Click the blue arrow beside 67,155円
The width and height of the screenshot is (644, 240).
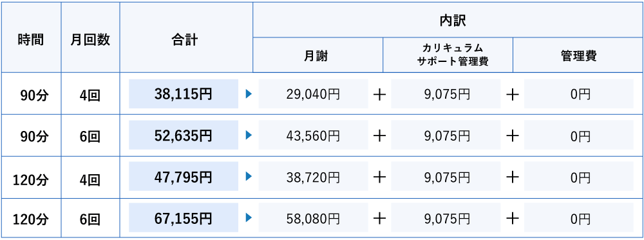(x=248, y=218)
